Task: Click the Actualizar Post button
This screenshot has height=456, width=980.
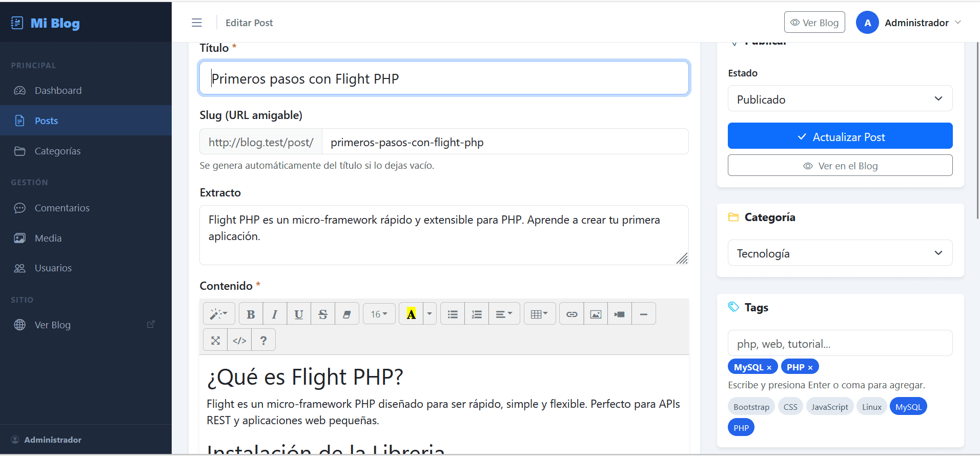Action: (x=840, y=136)
